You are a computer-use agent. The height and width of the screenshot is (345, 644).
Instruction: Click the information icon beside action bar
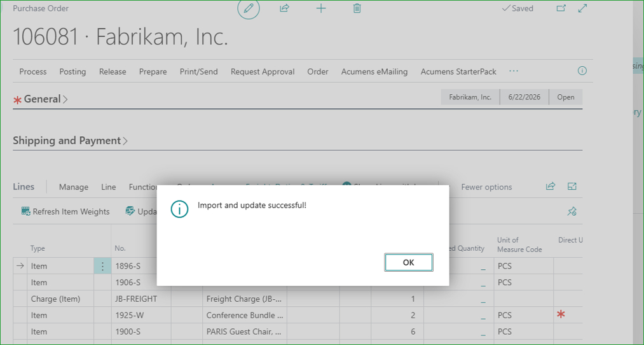[x=582, y=71]
